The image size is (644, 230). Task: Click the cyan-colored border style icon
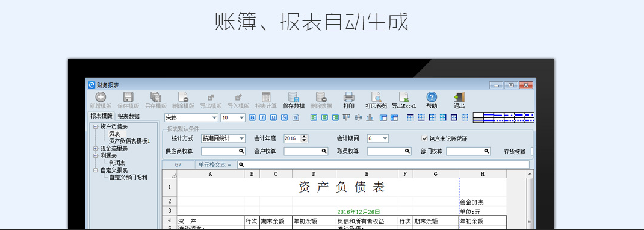click(443, 117)
